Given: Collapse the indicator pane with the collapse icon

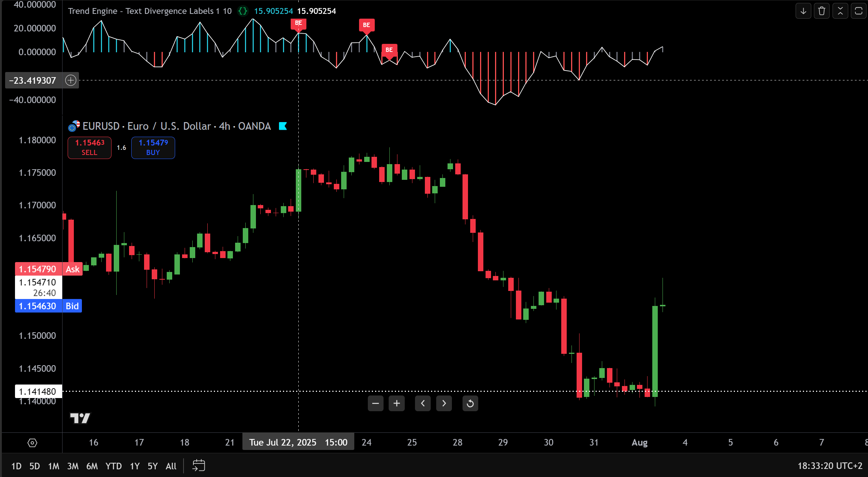Looking at the screenshot, I should [x=840, y=11].
